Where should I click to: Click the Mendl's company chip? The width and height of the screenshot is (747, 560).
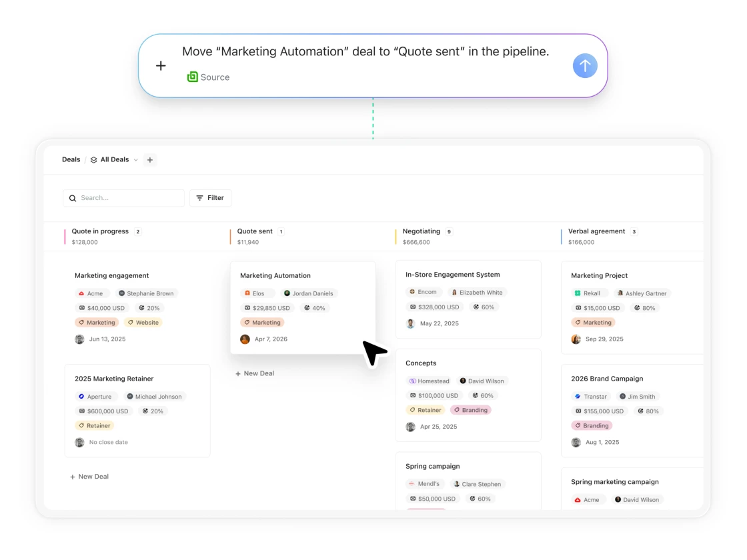point(424,484)
